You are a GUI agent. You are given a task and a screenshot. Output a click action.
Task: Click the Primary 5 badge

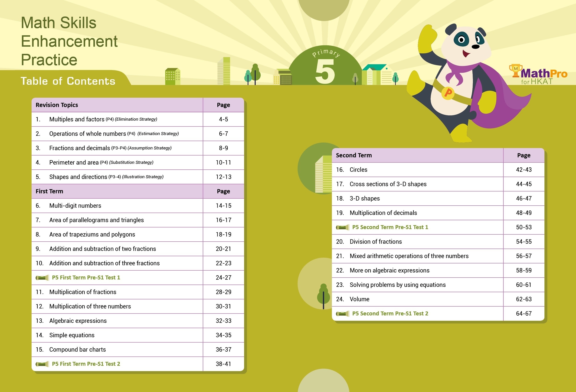tap(325, 65)
